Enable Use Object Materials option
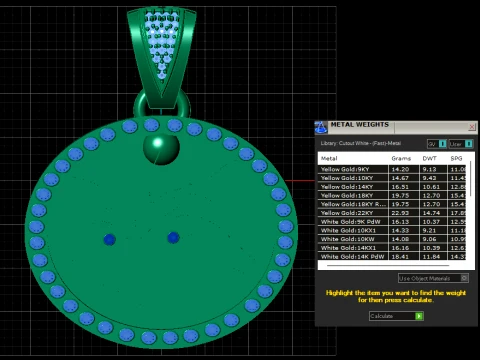 click(x=433, y=278)
